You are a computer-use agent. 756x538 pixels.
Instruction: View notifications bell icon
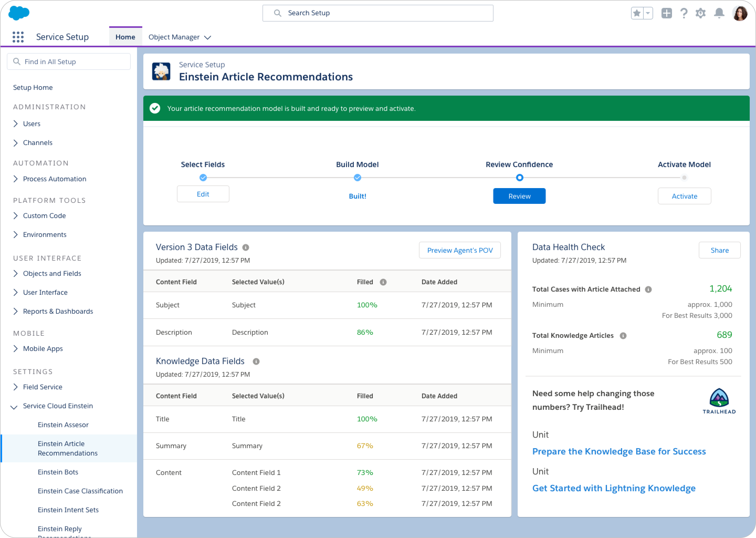tap(719, 13)
